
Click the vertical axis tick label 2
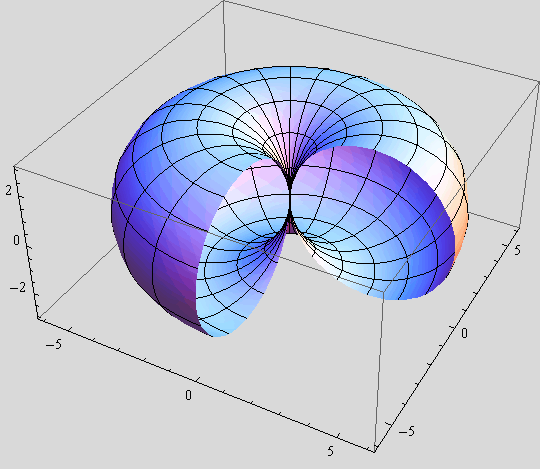pyautogui.click(x=9, y=190)
